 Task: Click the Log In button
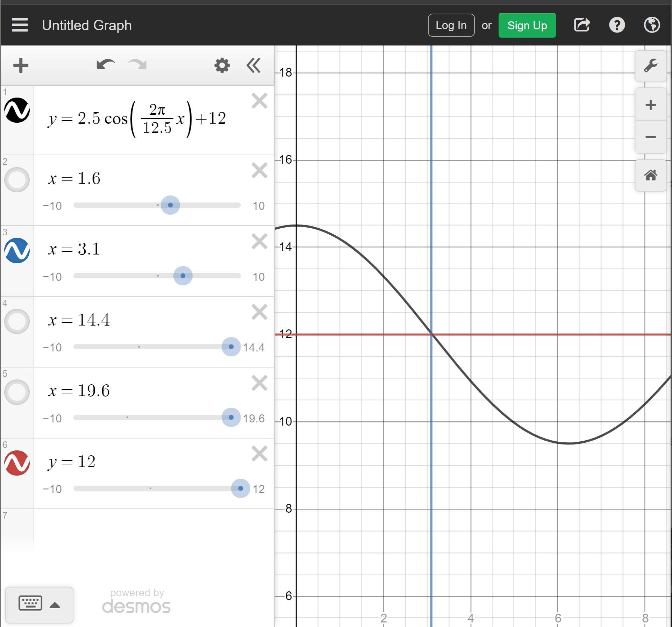click(451, 25)
